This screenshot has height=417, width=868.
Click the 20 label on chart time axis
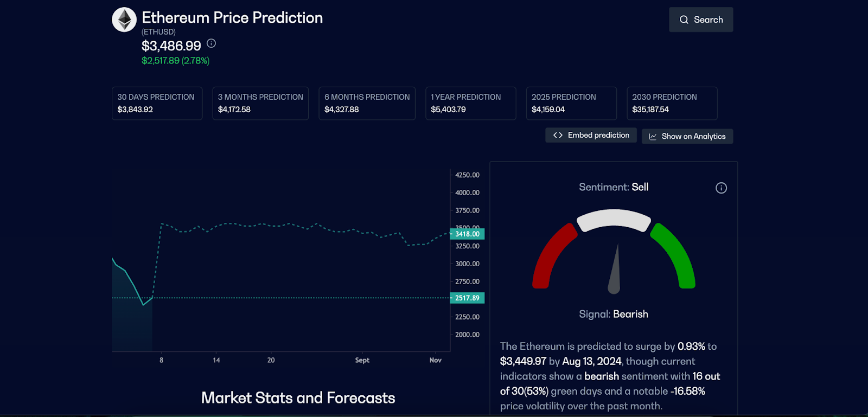(271, 360)
